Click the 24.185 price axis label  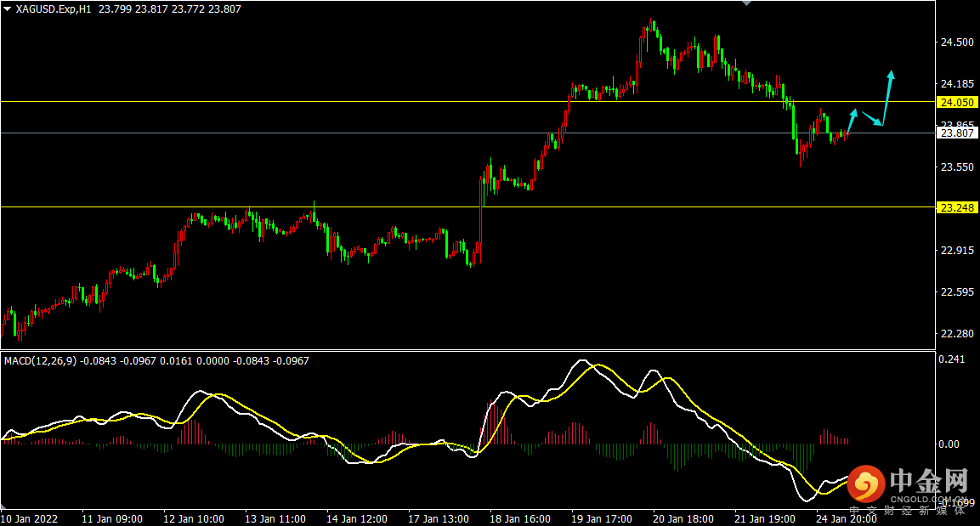click(957, 84)
